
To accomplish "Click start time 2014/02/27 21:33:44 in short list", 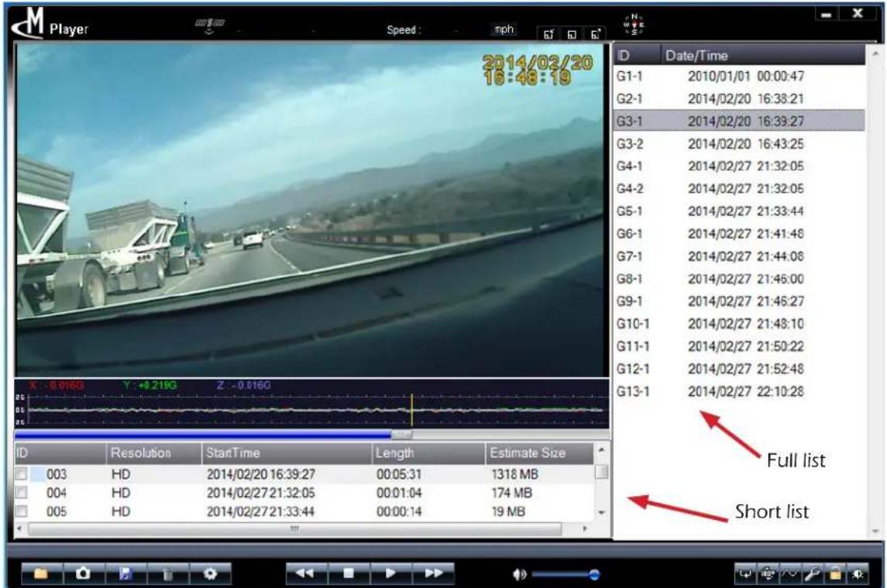I will [260, 511].
